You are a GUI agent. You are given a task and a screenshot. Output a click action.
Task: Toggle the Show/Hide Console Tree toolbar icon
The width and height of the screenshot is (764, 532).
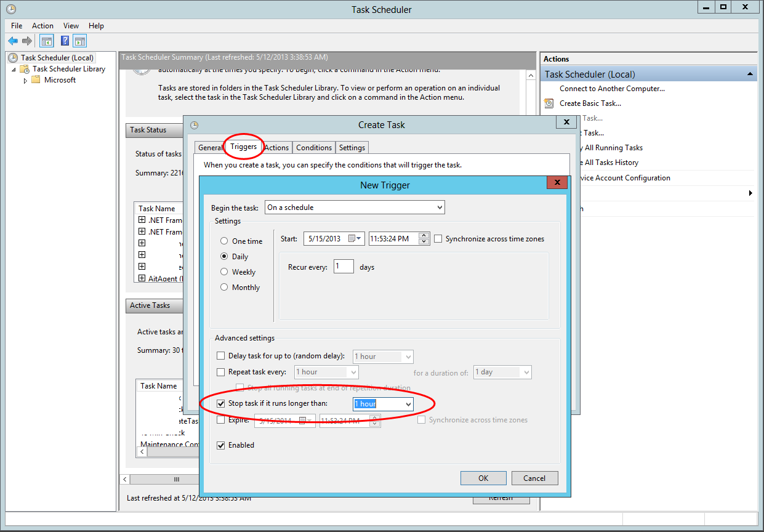pos(46,41)
